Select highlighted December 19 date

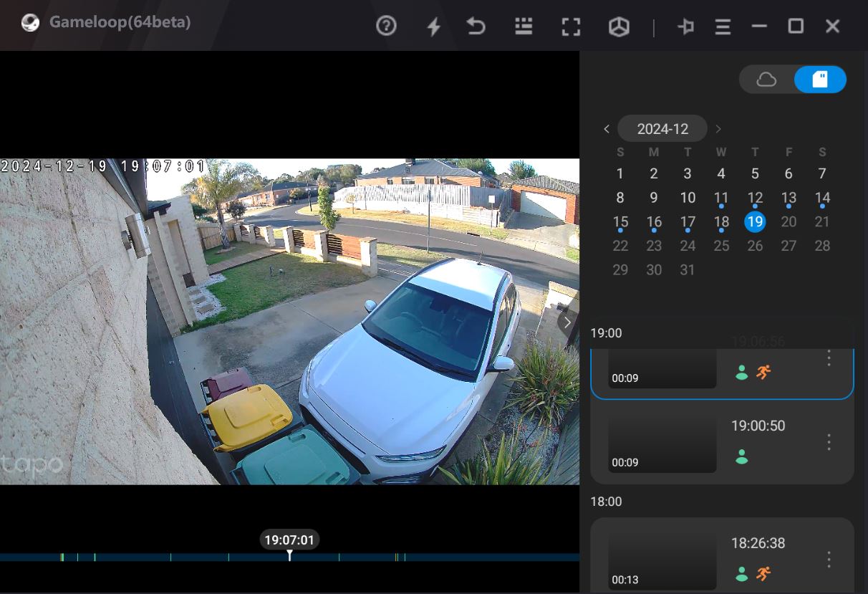click(755, 222)
